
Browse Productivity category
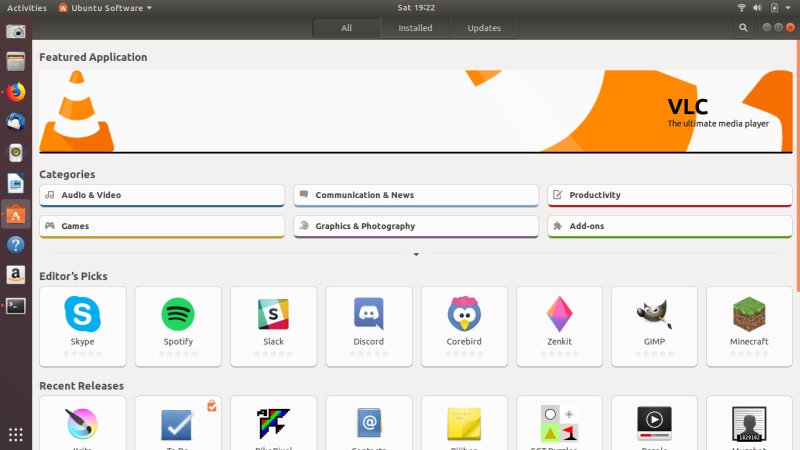[x=670, y=195]
